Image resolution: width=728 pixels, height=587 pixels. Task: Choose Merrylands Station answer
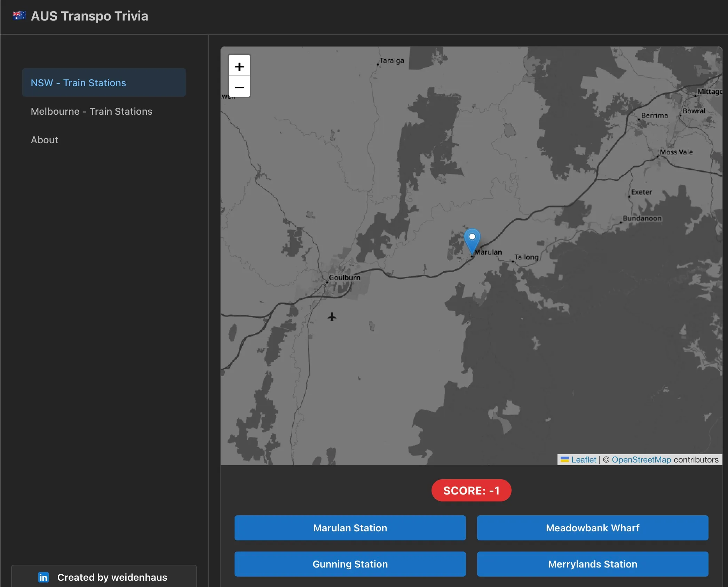point(593,564)
